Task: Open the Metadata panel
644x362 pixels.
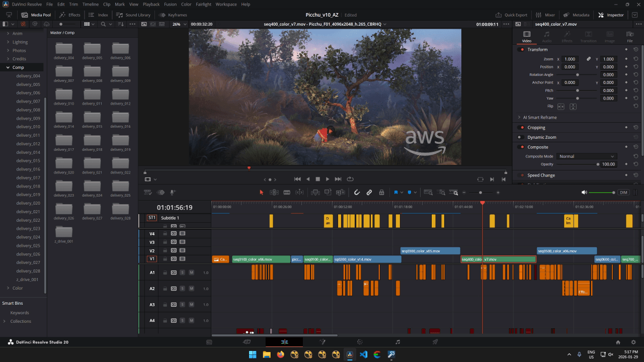Action: click(x=576, y=15)
